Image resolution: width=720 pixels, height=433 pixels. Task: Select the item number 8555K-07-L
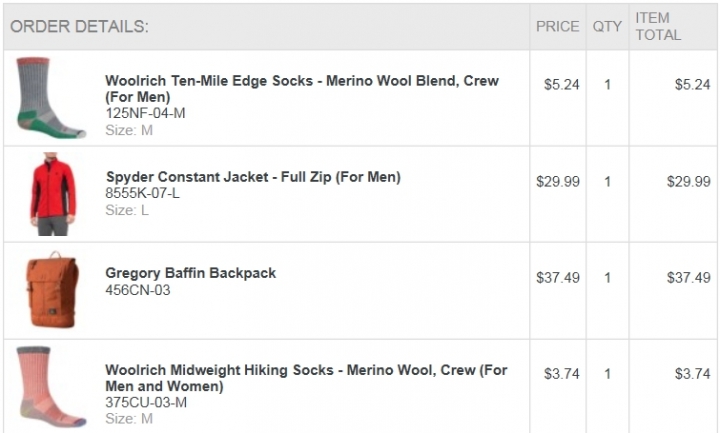142,193
